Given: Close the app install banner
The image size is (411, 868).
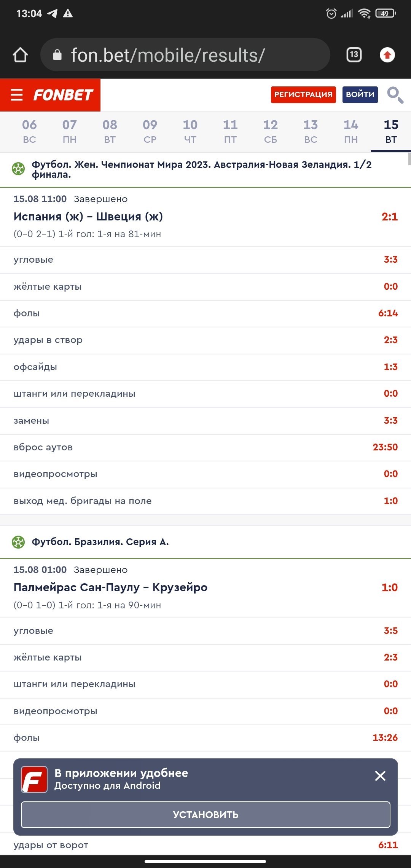Looking at the screenshot, I should click(x=380, y=776).
